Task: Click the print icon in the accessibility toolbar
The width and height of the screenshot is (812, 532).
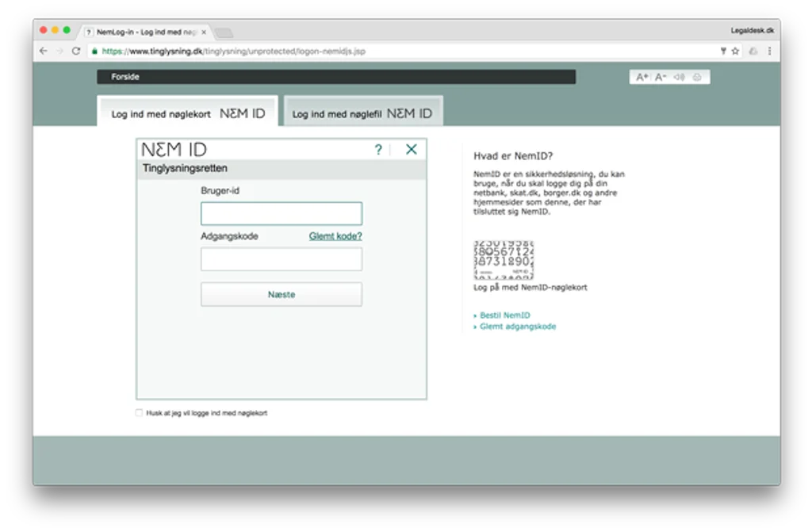Action: [697, 77]
